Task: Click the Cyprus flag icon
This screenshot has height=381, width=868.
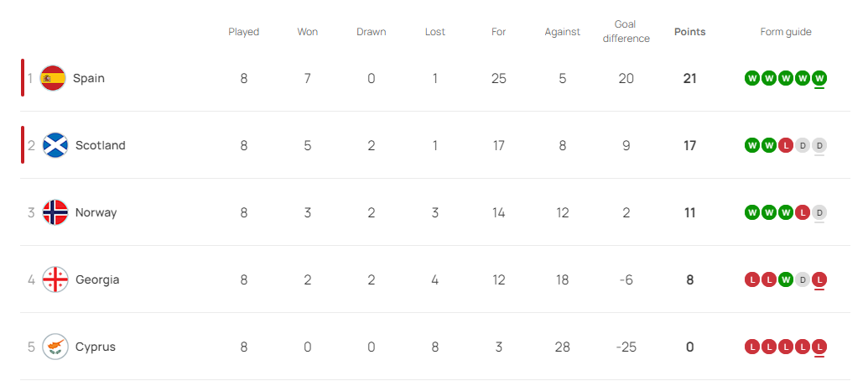Action: (x=55, y=347)
